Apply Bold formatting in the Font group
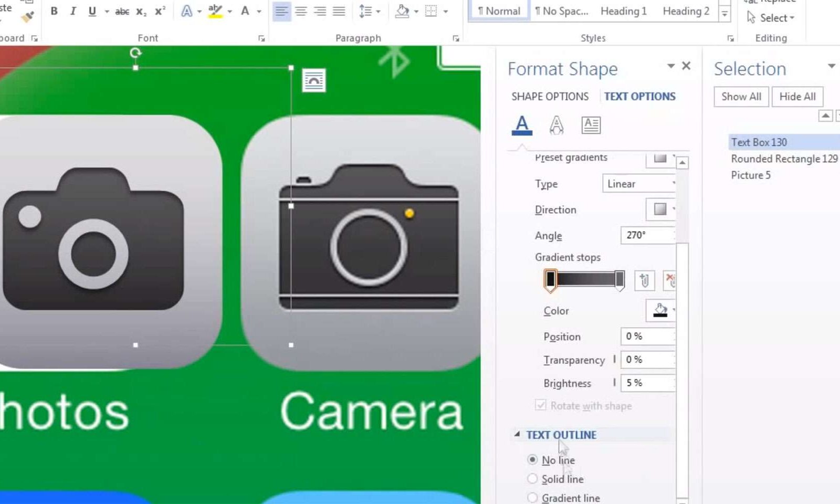 pos(54,11)
